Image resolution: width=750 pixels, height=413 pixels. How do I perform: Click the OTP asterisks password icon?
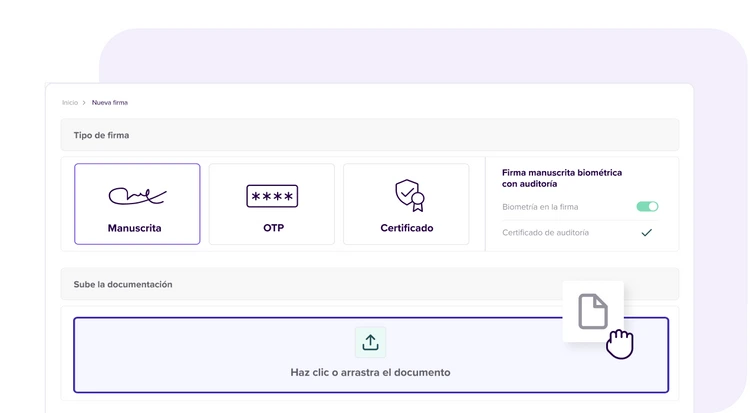(x=272, y=196)
